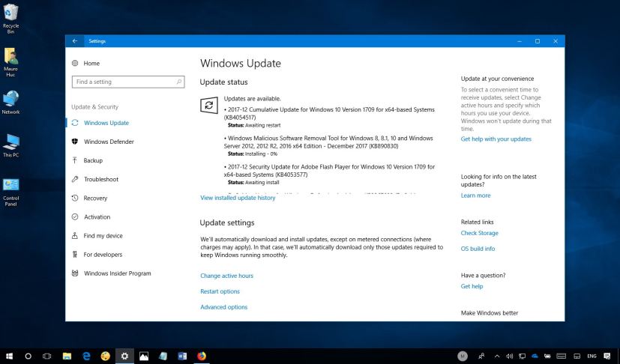Open the Action Center notifications icon
620x364 pixels.
tap(607, 356)
